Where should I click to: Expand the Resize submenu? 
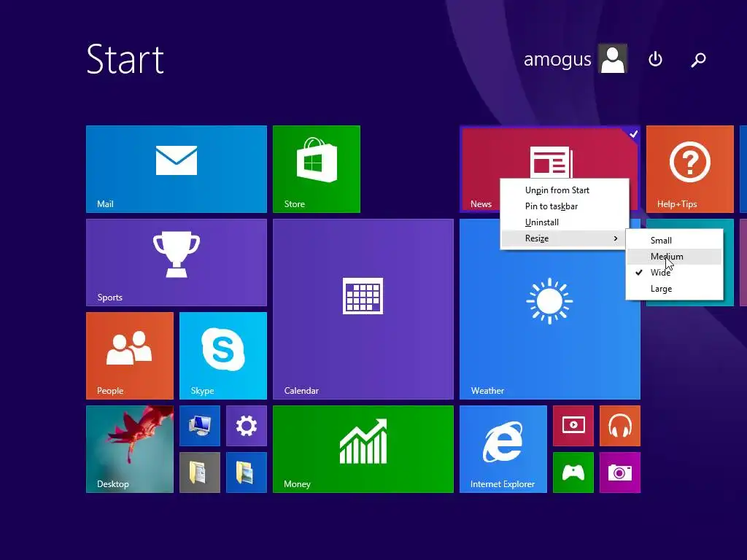[x=565, y=238]
